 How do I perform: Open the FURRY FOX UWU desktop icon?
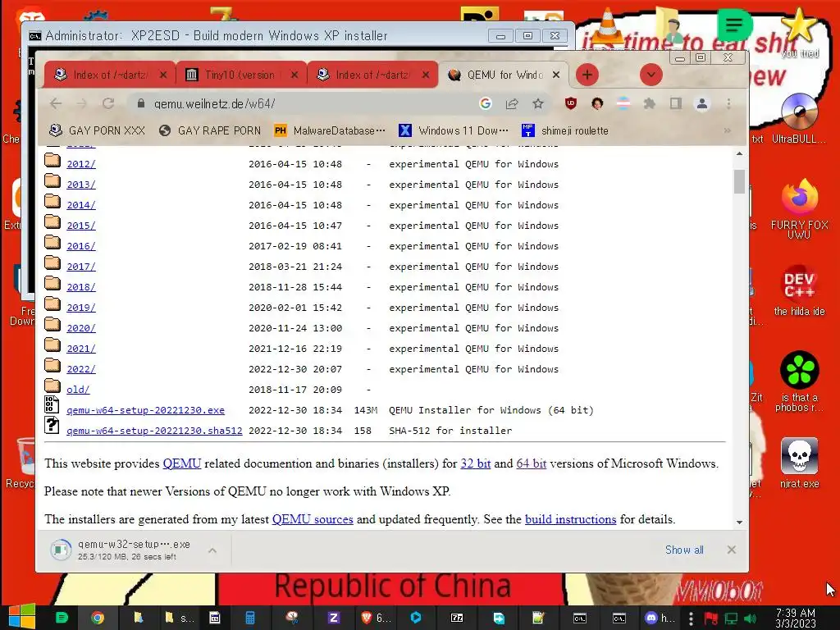[x=799, y=208]
